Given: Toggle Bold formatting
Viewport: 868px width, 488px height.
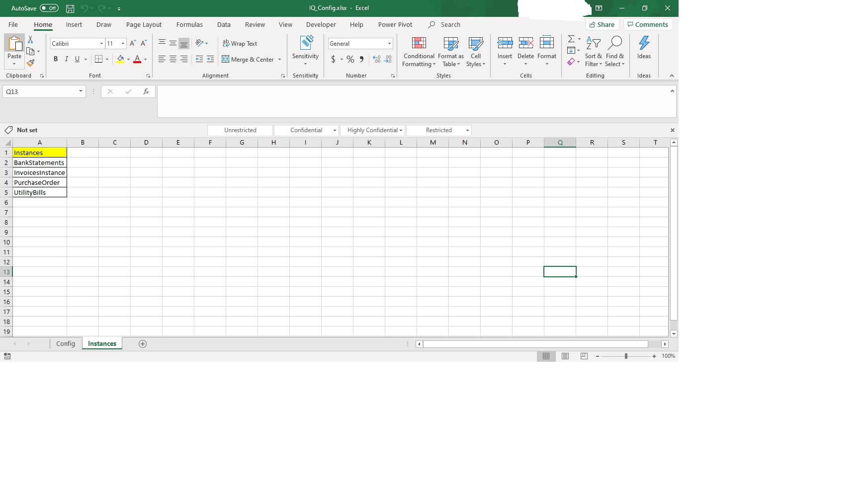Looking at the screenshot, I should (56, 59).
